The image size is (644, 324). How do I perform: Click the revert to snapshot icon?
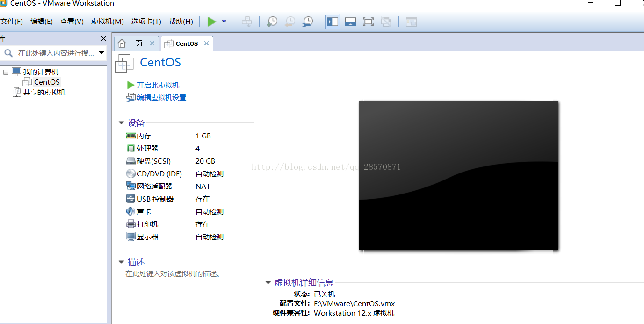pos(290,22)
